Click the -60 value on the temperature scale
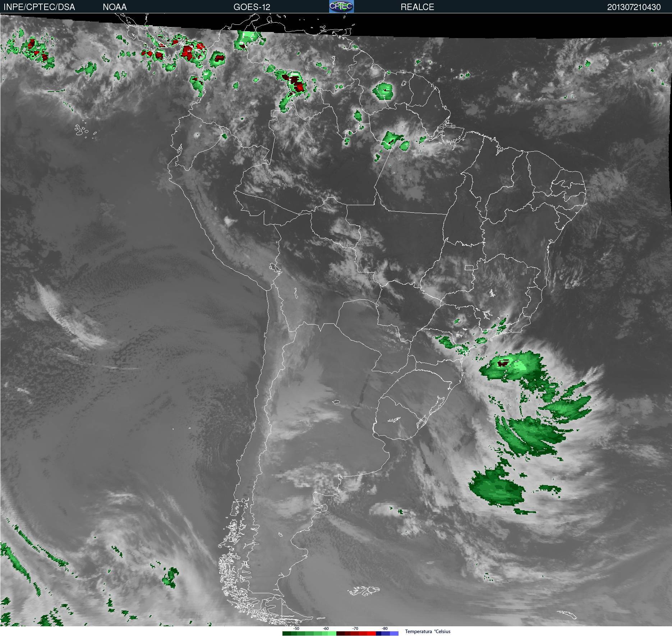The height and width of the screenshot is (636, 672). [x=326, y=628]
